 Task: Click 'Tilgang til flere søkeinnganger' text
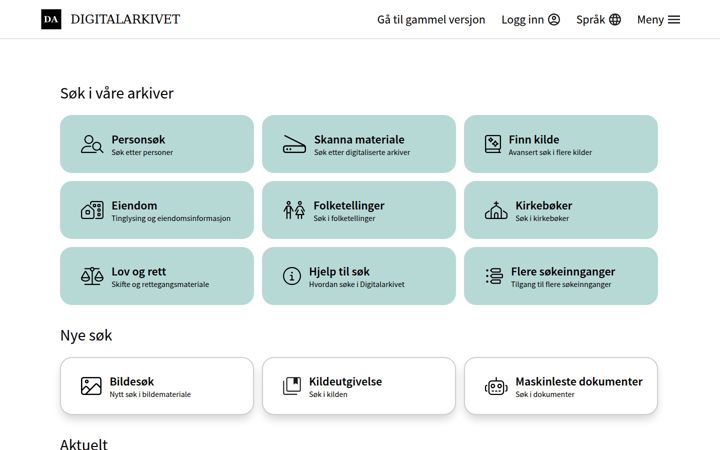point(561,285)
